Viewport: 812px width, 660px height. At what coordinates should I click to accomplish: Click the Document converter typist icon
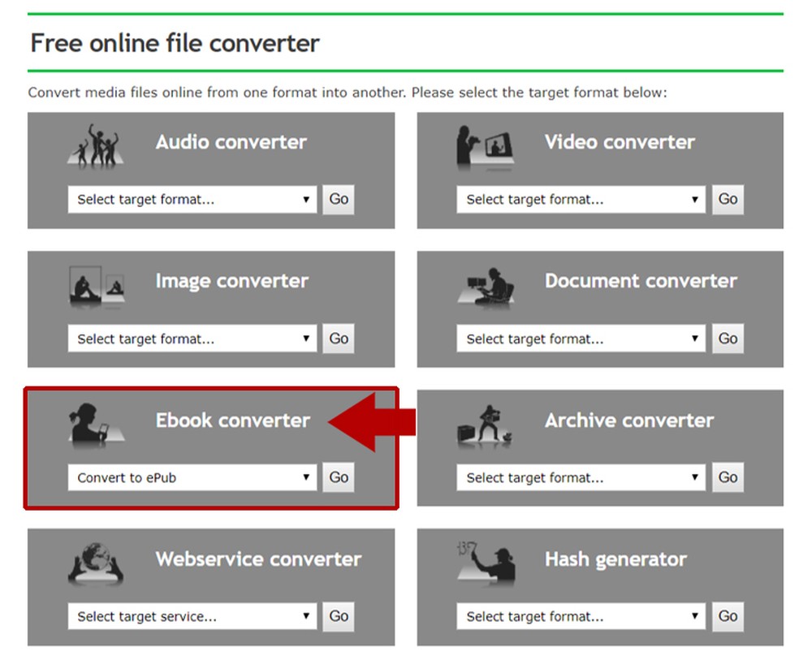(x=485, y=286)
